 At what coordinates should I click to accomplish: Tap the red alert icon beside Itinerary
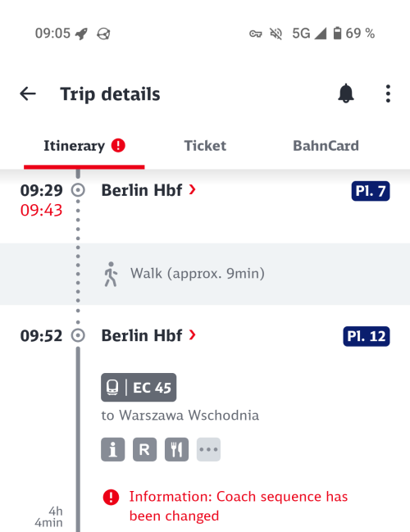pos(118,146)
